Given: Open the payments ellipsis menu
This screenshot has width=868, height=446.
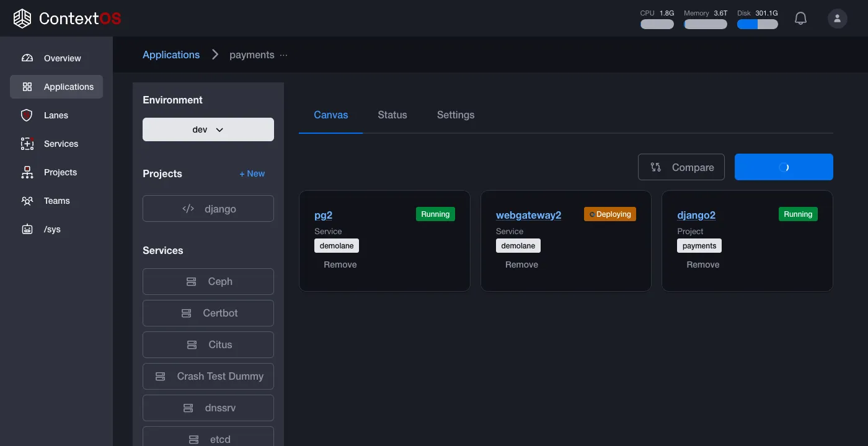Looking at the screenshot, I should click(284, 55).
